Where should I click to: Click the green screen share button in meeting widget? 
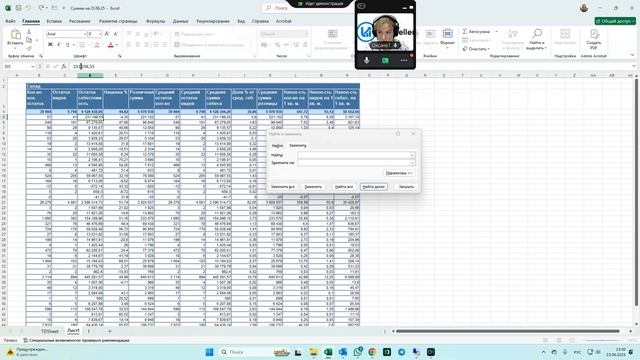(385, 60)
